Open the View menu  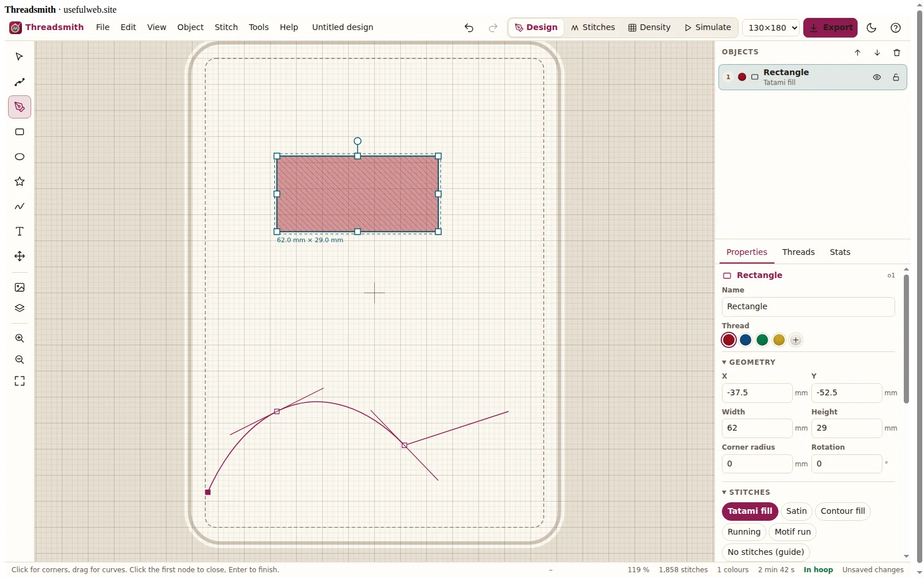click(157, 27)
